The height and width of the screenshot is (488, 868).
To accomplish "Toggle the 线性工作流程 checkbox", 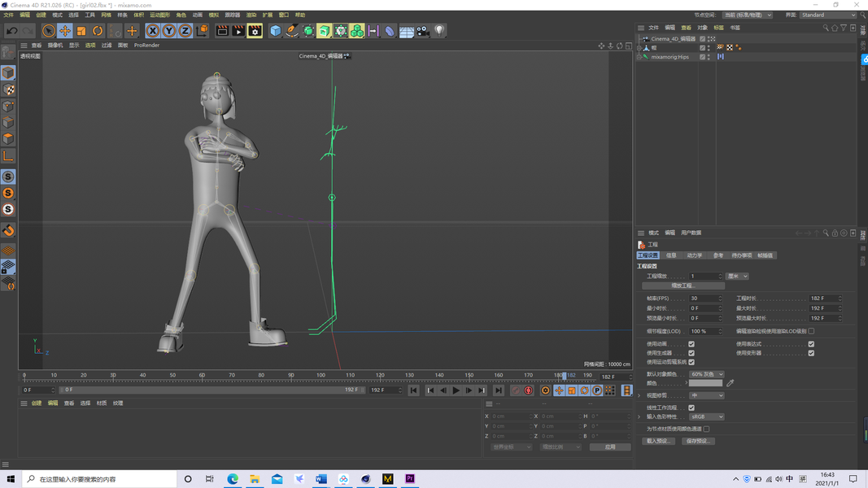I will (x=691, y=407).
